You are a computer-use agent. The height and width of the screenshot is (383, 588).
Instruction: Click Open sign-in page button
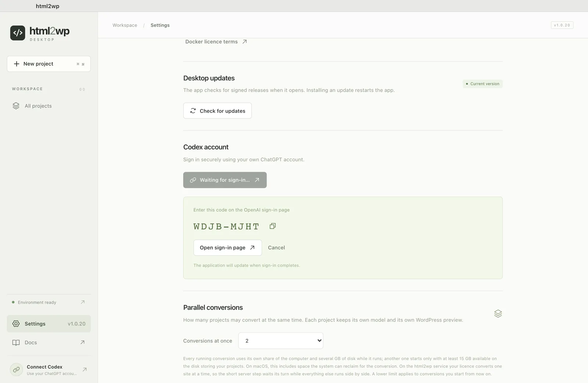click(227, 247)
